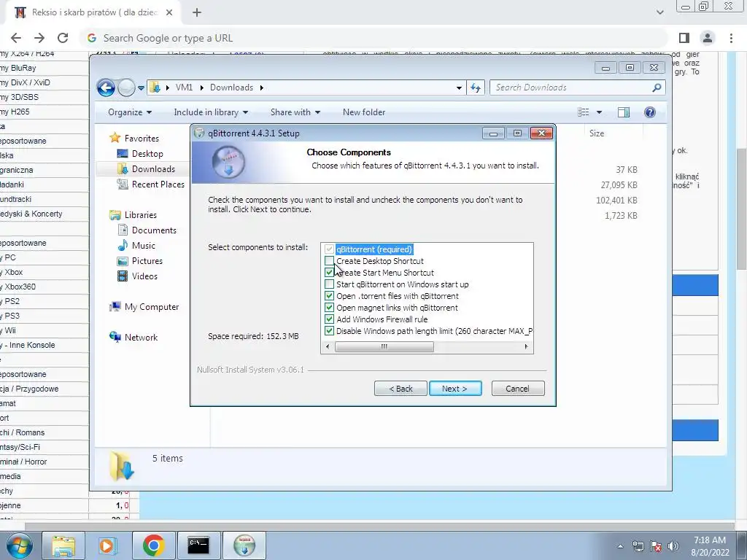Viewport: 747px width, 560px height.
Task: Uncheck Open magnet links with qBittorrent
Action: [x=329, y=308]
